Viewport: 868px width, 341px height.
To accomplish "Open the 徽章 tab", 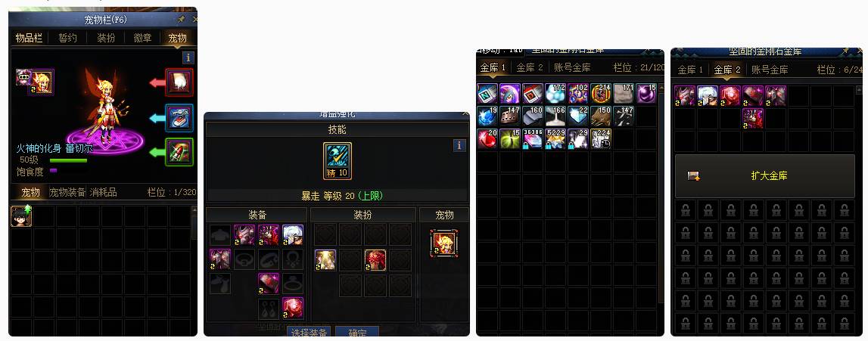I will (143, 38).
